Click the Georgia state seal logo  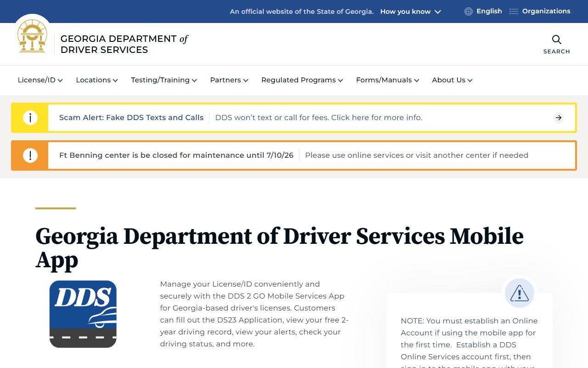pos(32,36)
